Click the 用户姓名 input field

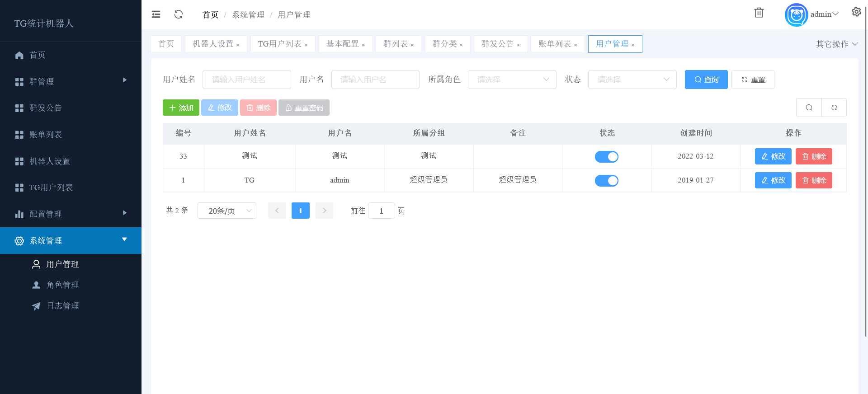(246, 80)
